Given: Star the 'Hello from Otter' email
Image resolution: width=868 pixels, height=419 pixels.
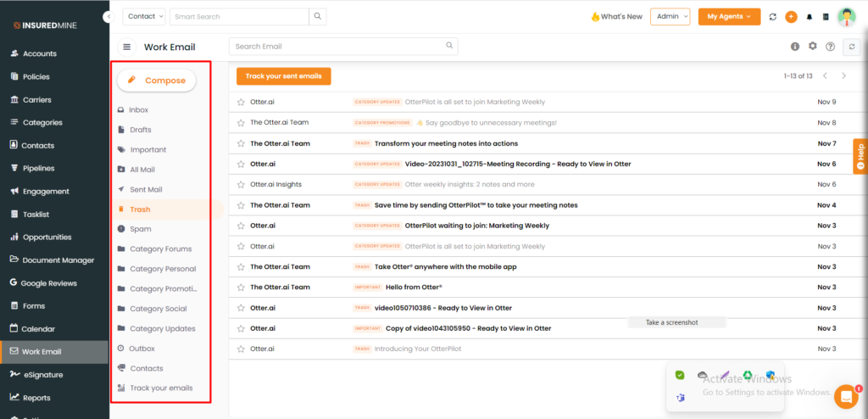Looking at the screenshot, I should (x=241, y=287).
